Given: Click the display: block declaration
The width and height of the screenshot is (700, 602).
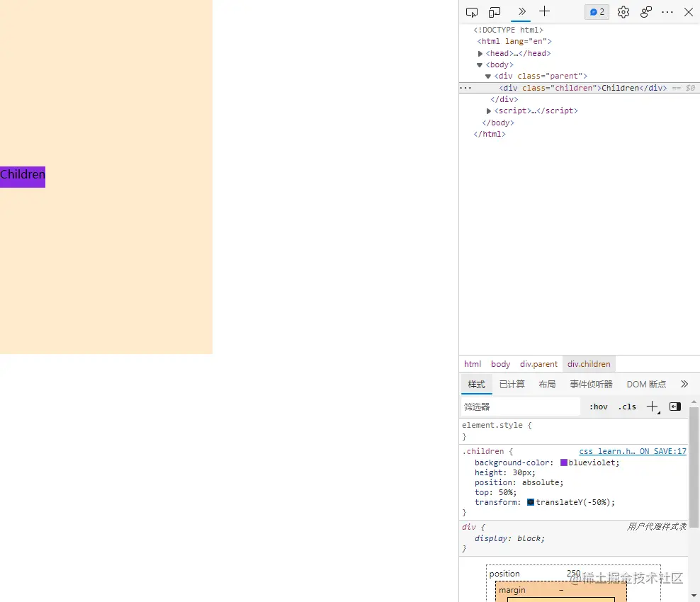Looking at the screenshot, I should pyautogui.click(x=509, y=539).
